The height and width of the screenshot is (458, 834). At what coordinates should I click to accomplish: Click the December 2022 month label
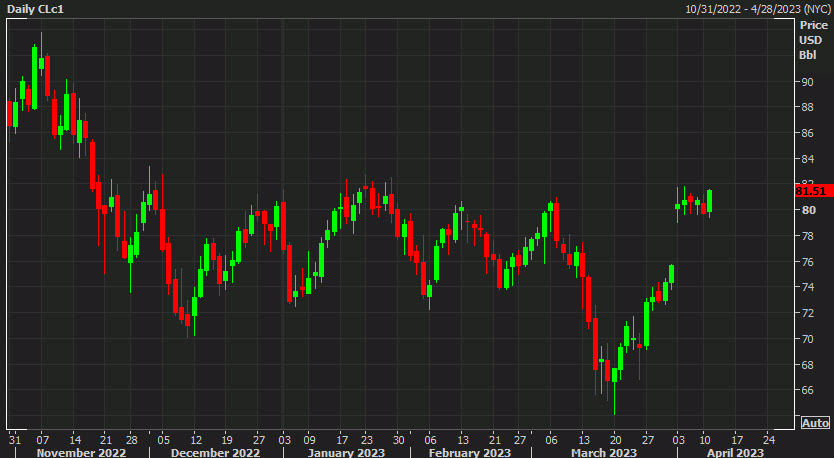tap(215, 453)
